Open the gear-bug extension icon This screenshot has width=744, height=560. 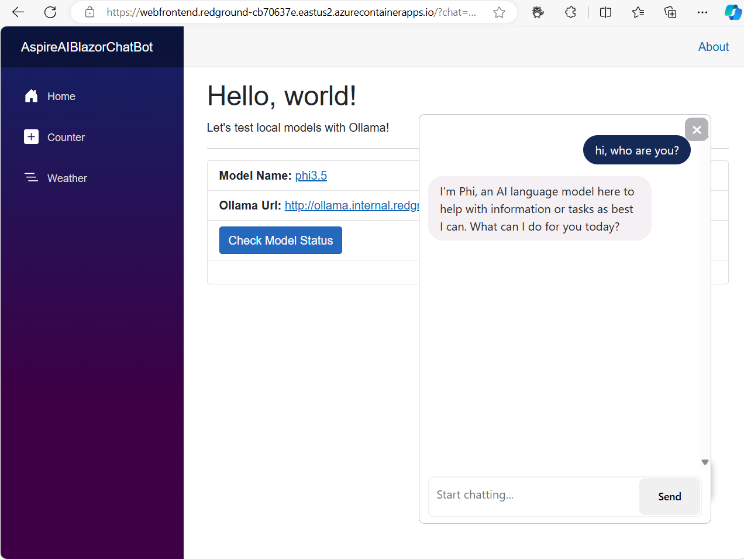pyautogui.click(x=538, y=12)
